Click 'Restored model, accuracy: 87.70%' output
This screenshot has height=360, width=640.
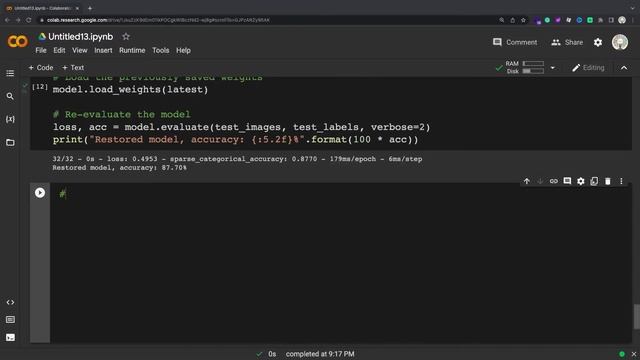119,168
